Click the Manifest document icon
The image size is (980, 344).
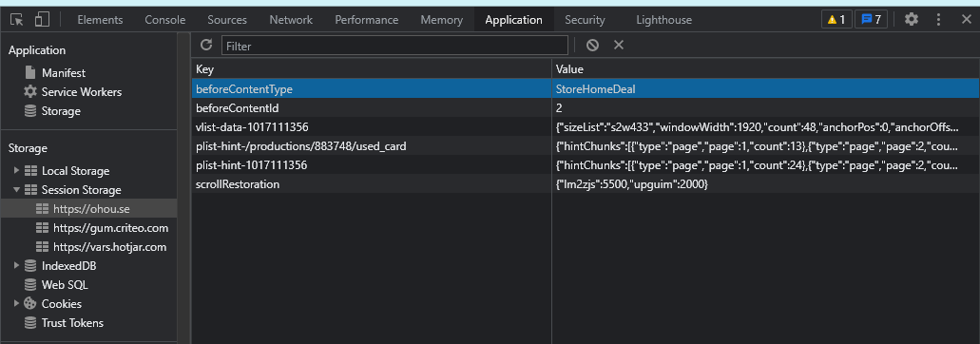30,72
